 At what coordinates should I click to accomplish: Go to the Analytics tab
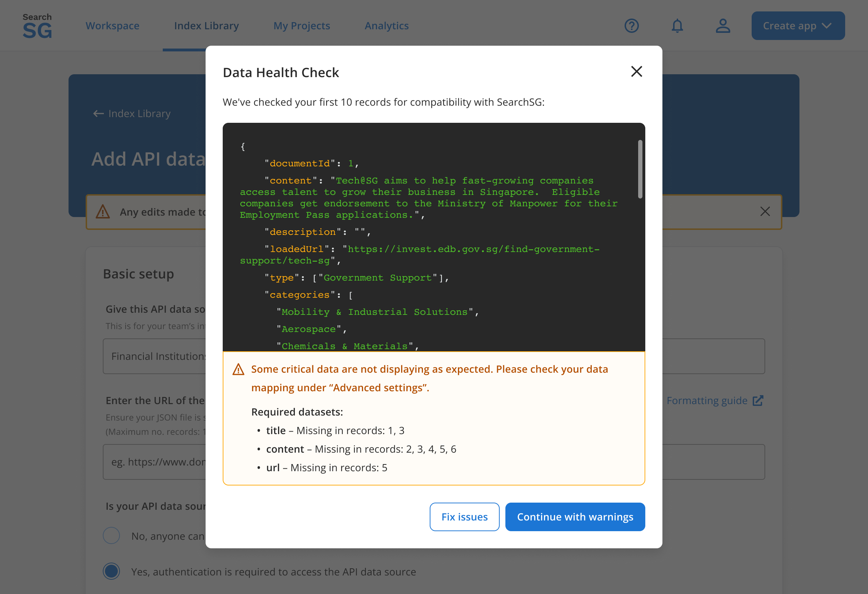pyautogui.click(x=386, y=26)
